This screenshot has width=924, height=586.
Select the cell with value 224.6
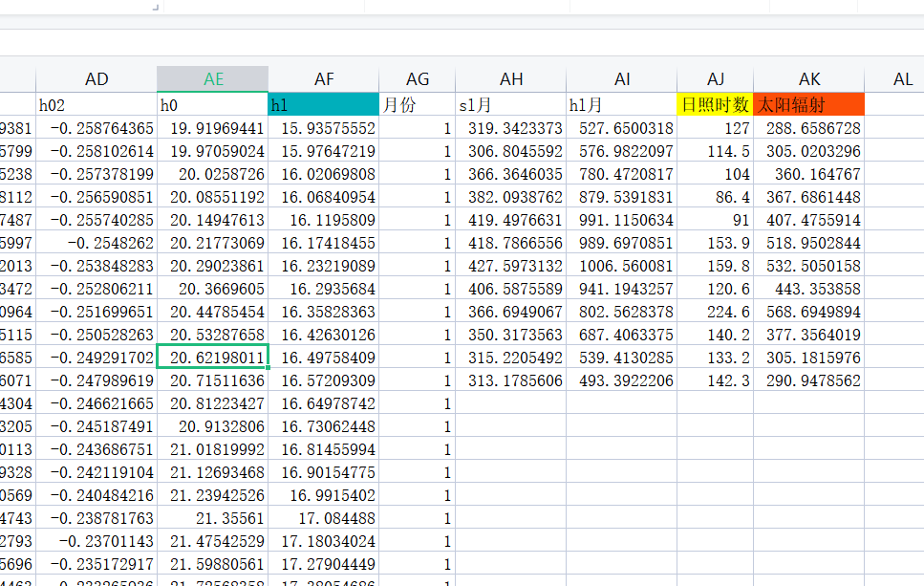tap(716, 312)
